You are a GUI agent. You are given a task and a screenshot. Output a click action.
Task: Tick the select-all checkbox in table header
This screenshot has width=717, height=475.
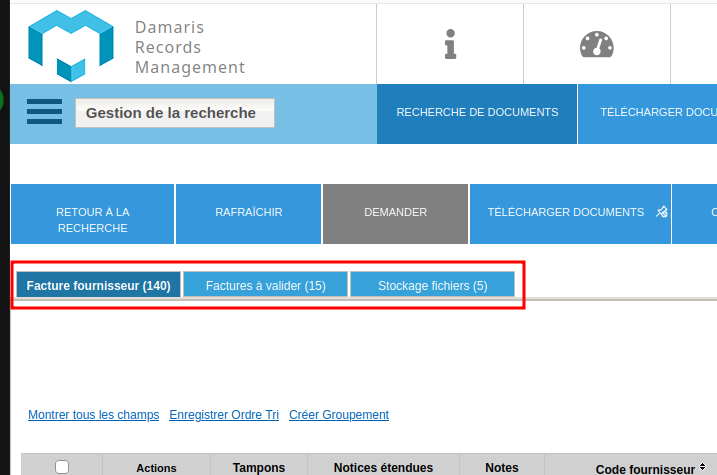(62, 467)
